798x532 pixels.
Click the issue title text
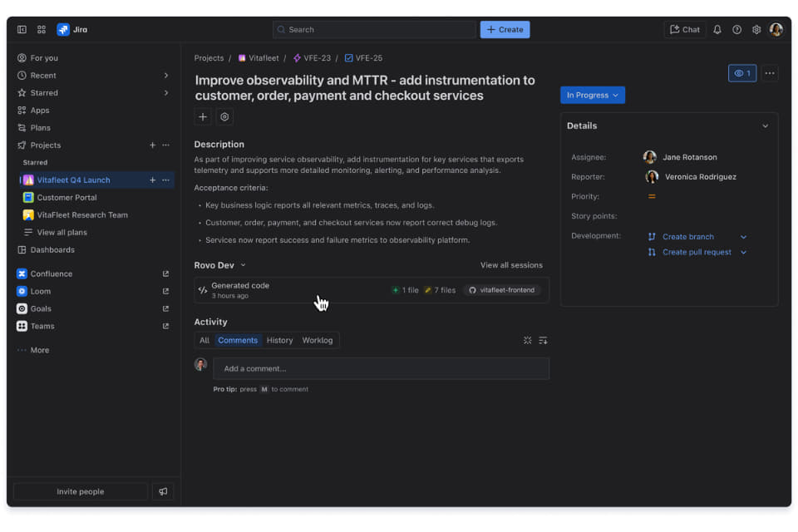[x=365, y=88]
